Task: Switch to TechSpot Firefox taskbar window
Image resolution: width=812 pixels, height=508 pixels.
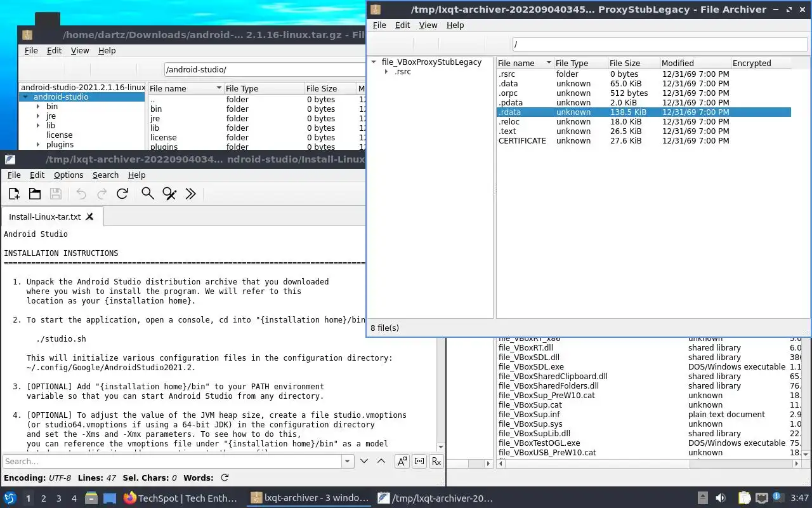Action: 180,498
